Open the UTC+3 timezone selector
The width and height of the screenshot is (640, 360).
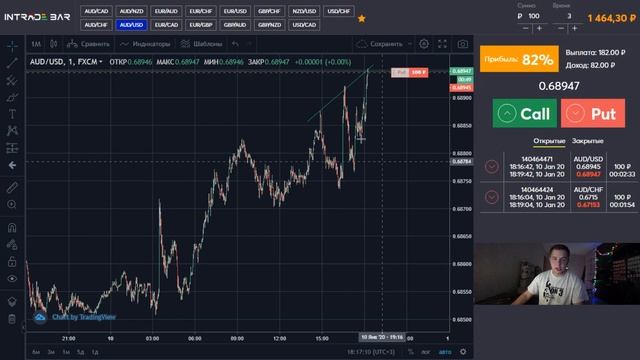[x=371, y=352]
